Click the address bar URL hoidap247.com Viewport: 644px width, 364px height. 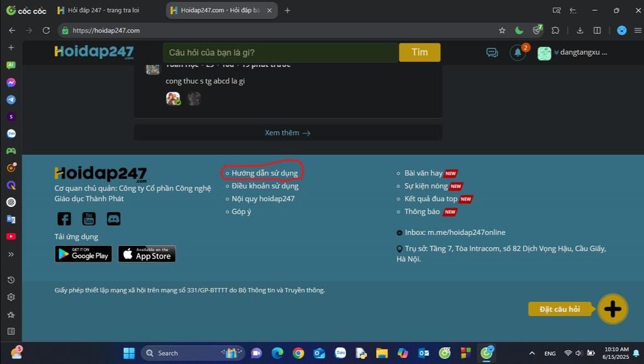pyautogui.click(x=106, y=30)
